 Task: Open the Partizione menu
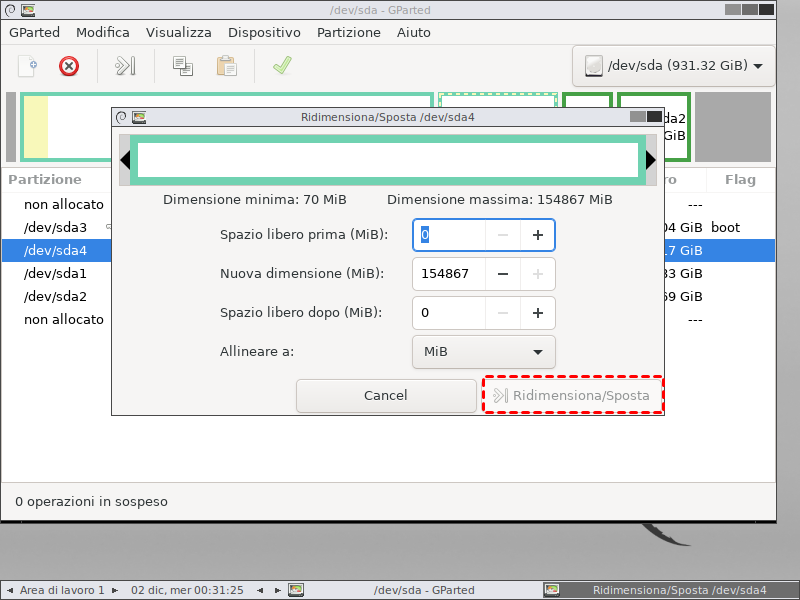click(348, 32)
